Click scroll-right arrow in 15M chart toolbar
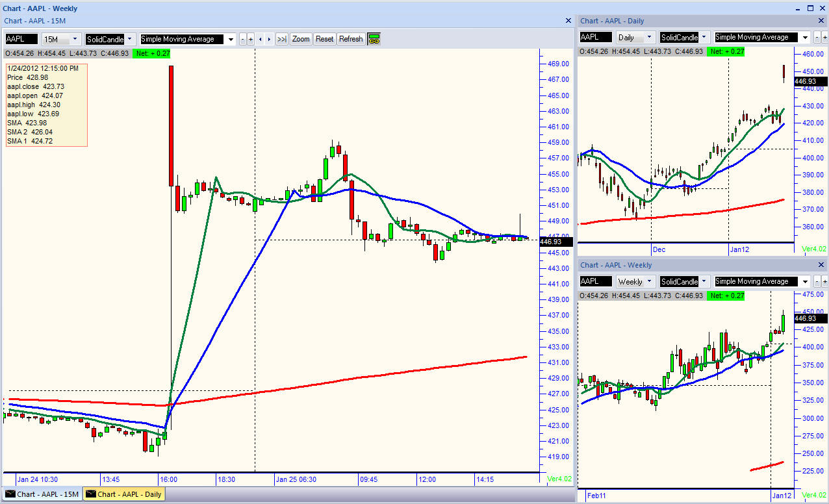The image size is (829, 504). (269, 39)
